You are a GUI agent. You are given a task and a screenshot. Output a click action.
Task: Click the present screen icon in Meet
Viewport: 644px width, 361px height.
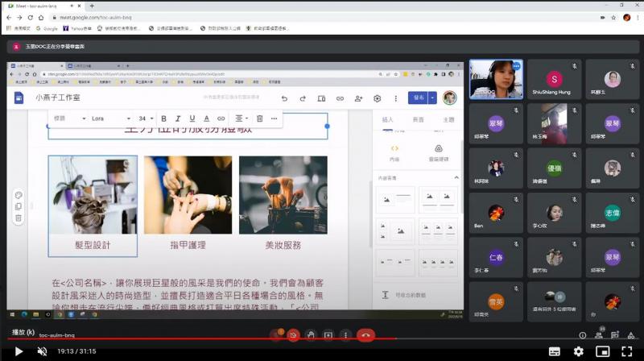328,335
